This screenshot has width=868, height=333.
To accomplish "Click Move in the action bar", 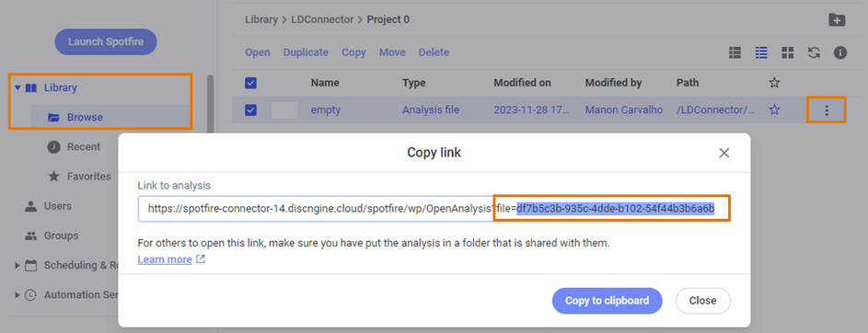I will (x=392, y=52).
